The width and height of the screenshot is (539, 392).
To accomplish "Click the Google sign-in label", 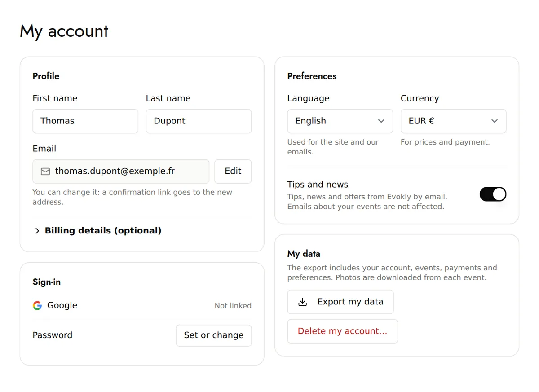I will (x=62, y=306).
